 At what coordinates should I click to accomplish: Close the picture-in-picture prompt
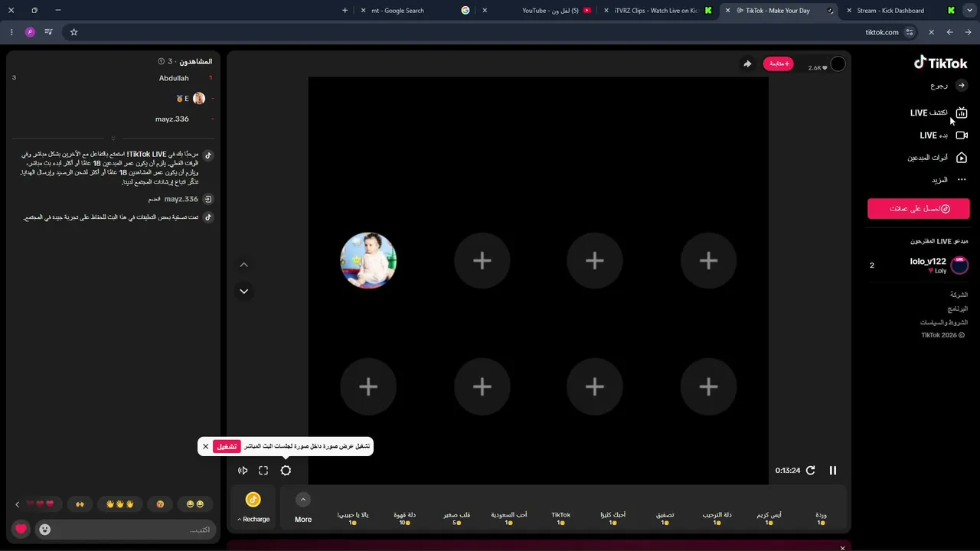click(x=205, y=446)
